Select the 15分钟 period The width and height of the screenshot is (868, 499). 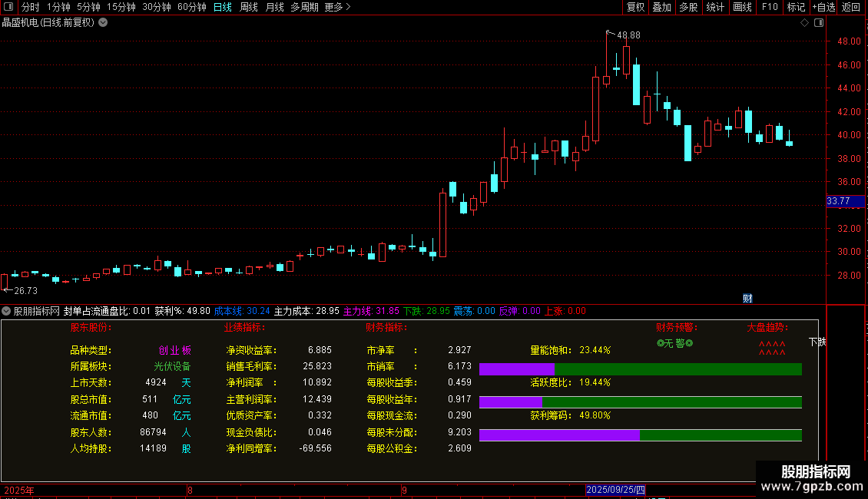click(121, 7)
